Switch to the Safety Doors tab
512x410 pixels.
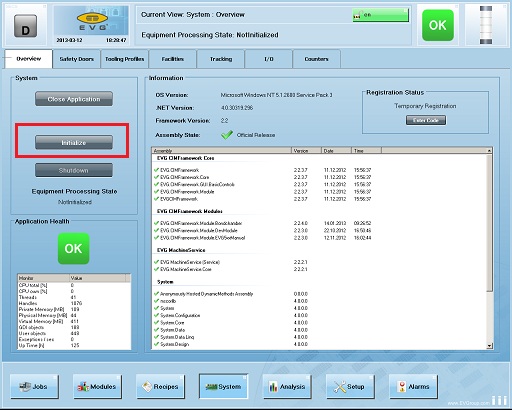point(76,59)
